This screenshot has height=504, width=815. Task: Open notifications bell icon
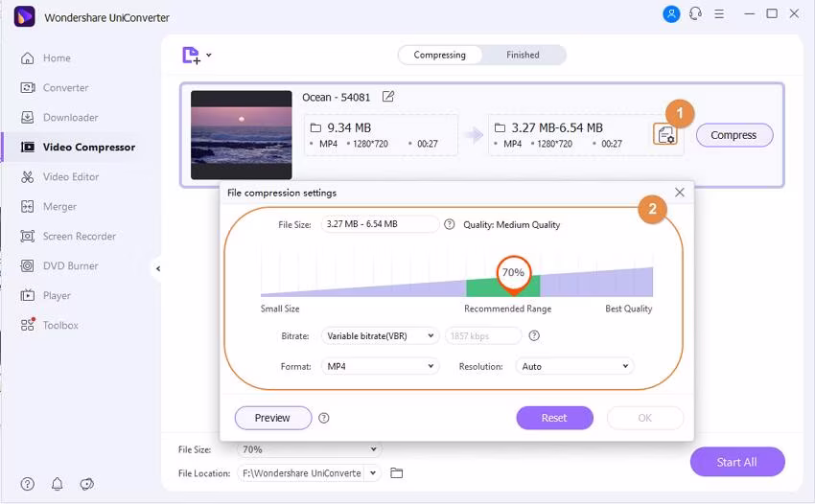(58, 484)
